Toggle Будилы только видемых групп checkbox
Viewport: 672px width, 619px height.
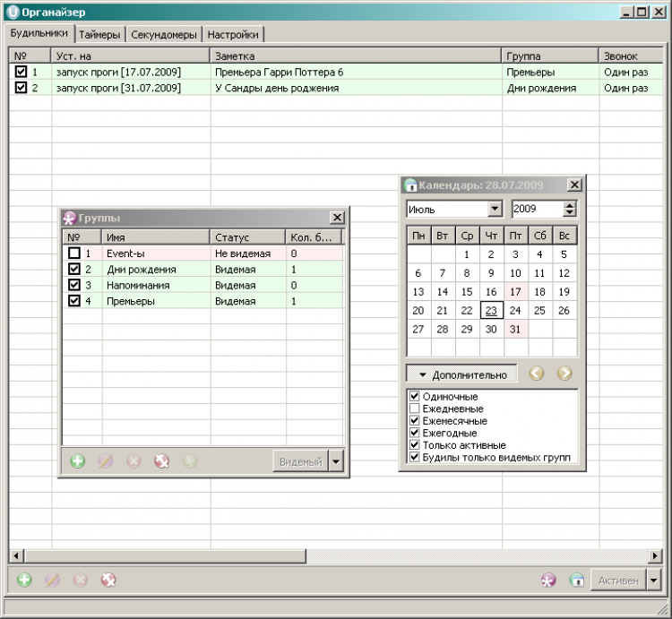[414, 457]
